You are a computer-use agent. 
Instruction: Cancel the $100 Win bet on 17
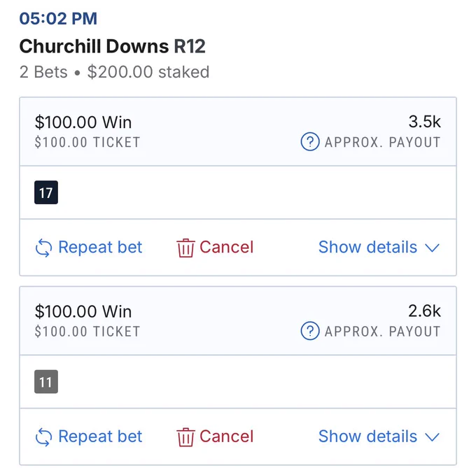coord(215,247)
